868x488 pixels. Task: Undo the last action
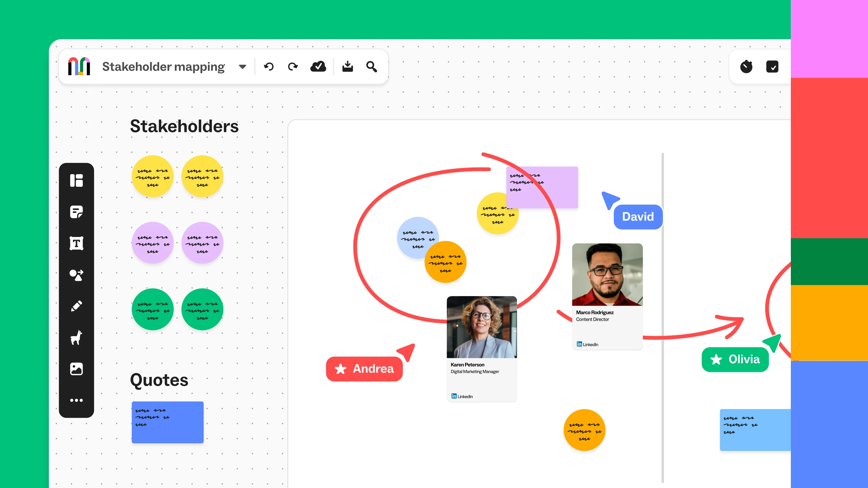pos(269,67)
